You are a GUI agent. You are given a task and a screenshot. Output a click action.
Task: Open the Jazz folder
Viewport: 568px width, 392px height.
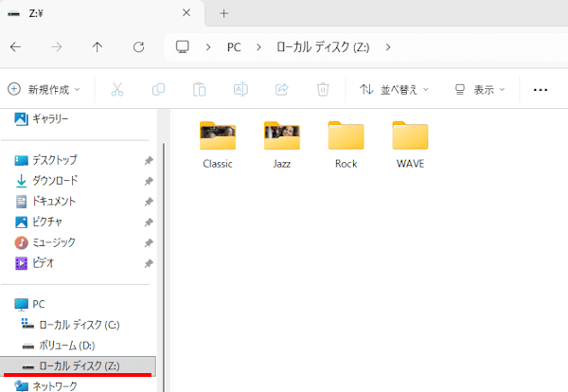click(x=282, y=145)
